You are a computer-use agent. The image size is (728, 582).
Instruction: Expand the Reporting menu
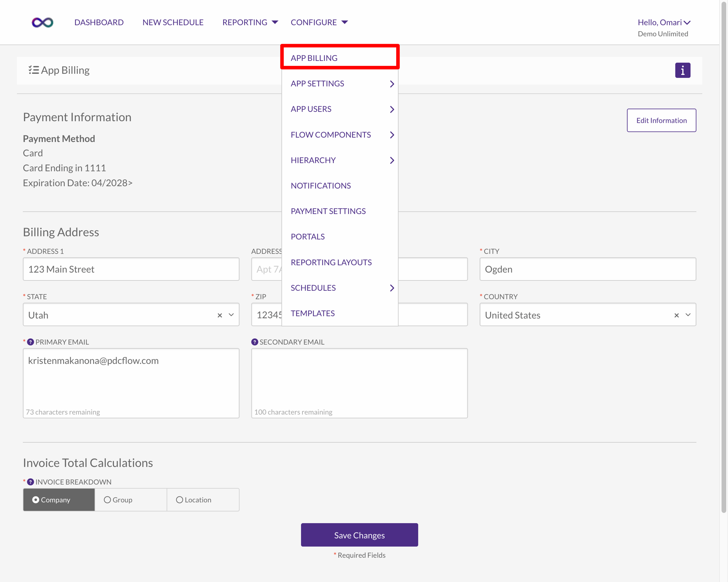click(250, 22)
